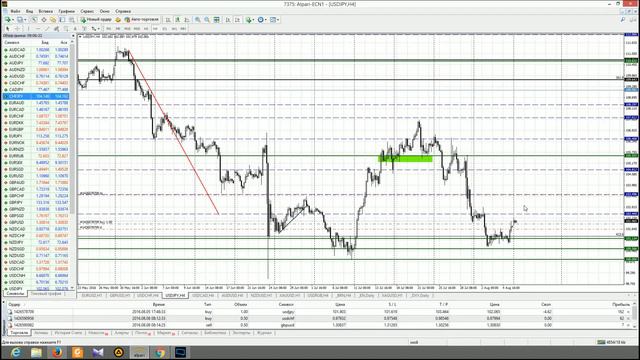Toggle chart Auto Scroll
The width and height of the screenshot is (640, 360).
pos(228,20)
